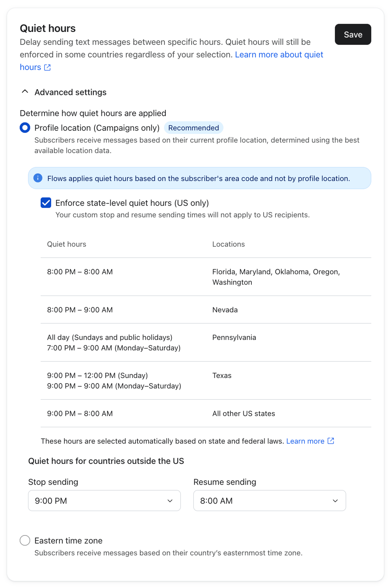This screenshot has height=588, width=390.
Task: Click Locations column header
Action: [x=228, y=244]
